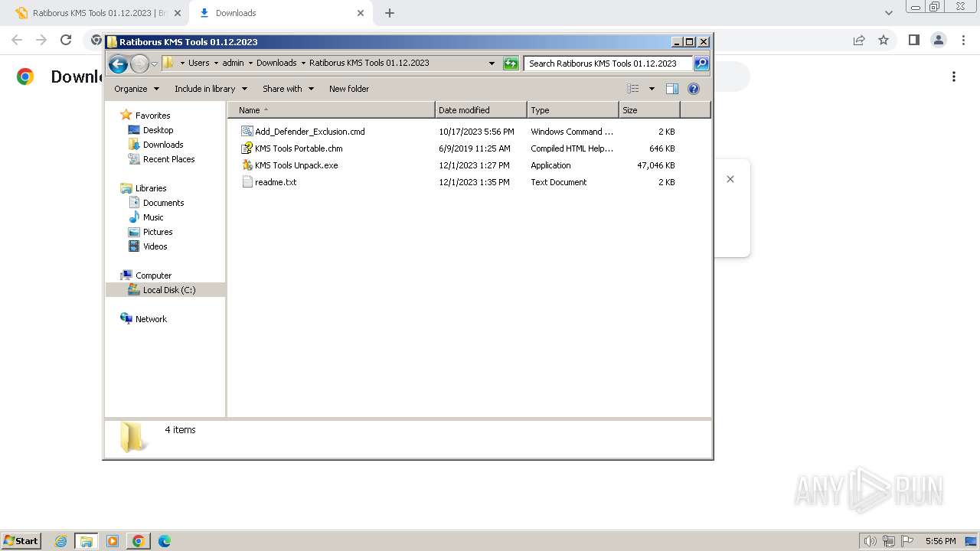The image size is (980, 551).
Task: Dismiss the download card with the X
Action: point(730,179)
